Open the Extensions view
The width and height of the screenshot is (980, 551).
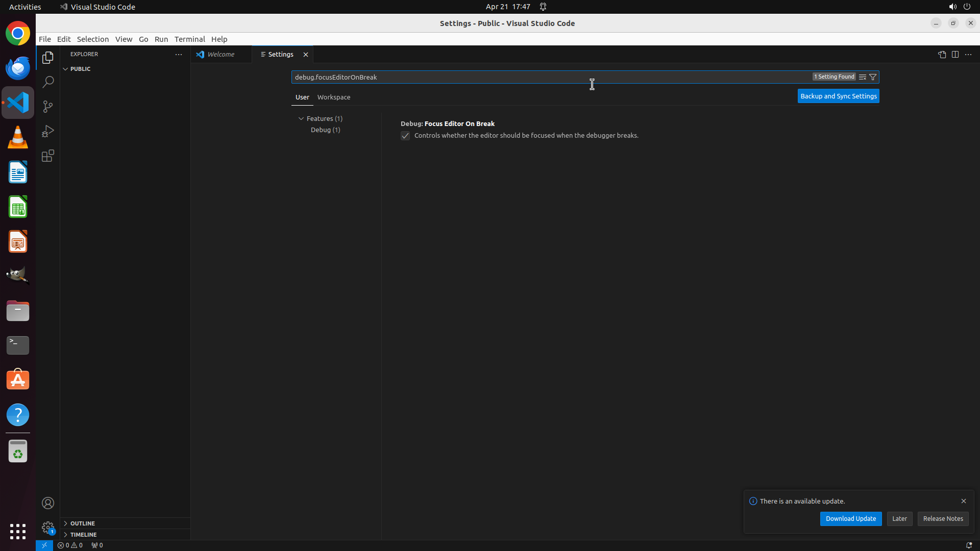tap(48, 156)
